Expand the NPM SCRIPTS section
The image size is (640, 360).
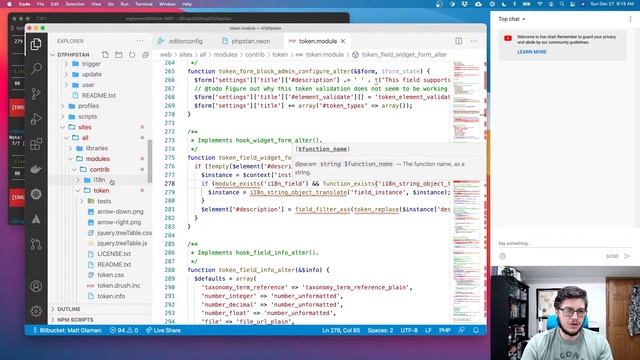coord(75,320)
